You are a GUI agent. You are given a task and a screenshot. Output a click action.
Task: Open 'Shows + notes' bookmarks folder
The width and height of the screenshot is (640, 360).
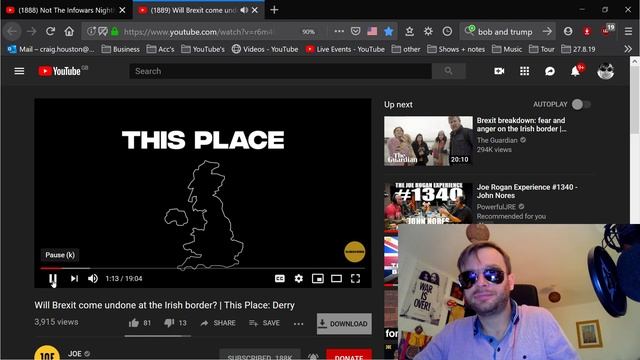pyautogui.click(x=456, y=49)
